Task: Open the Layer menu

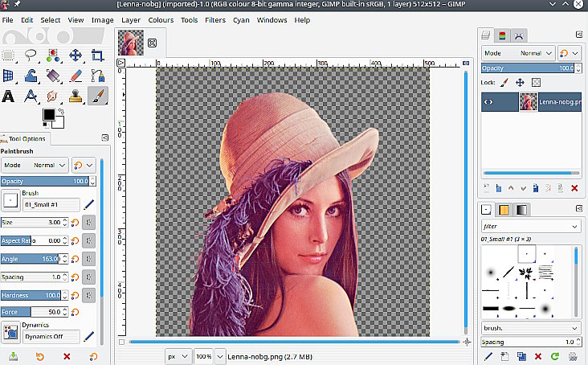Action: 130,20
